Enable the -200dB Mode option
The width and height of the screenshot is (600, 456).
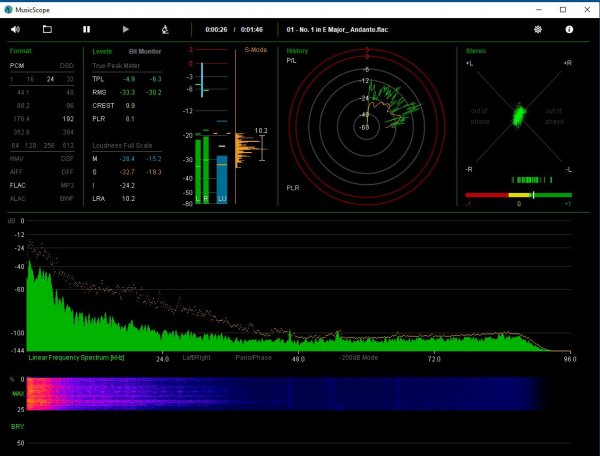coord(359,357)
